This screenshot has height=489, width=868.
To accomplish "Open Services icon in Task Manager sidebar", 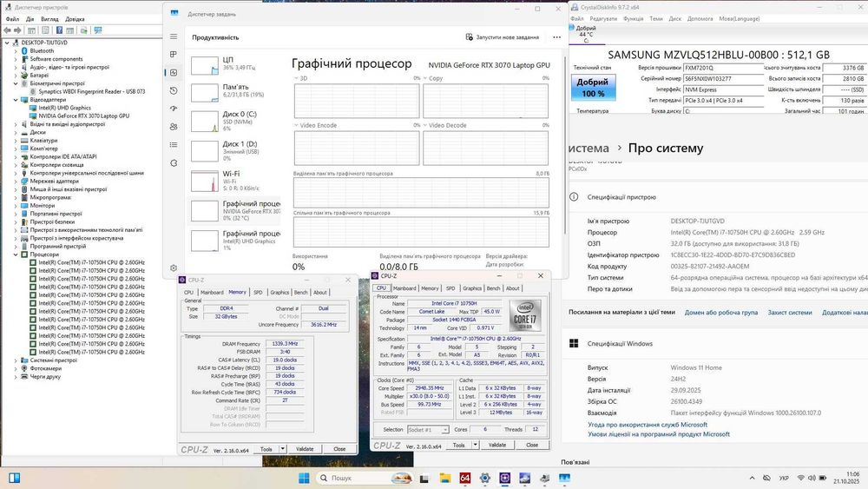I will tap(174, 162).
